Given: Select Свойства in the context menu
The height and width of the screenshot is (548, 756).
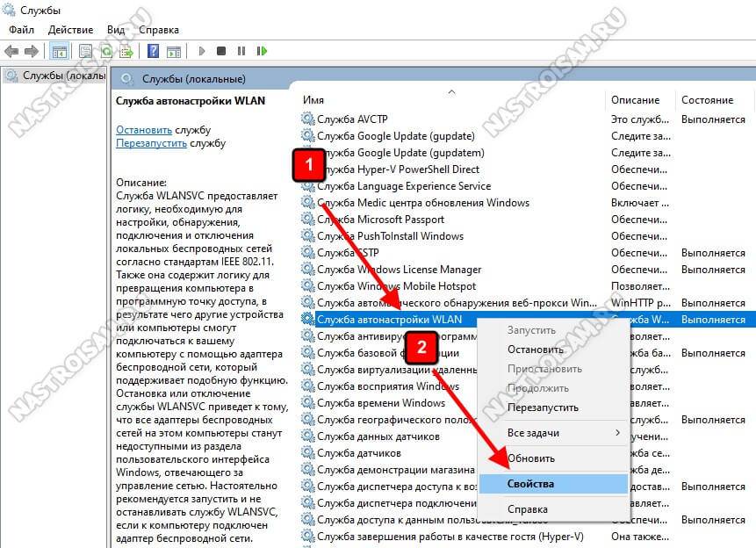Looking at the screenshot, I should tap(552, 484).
